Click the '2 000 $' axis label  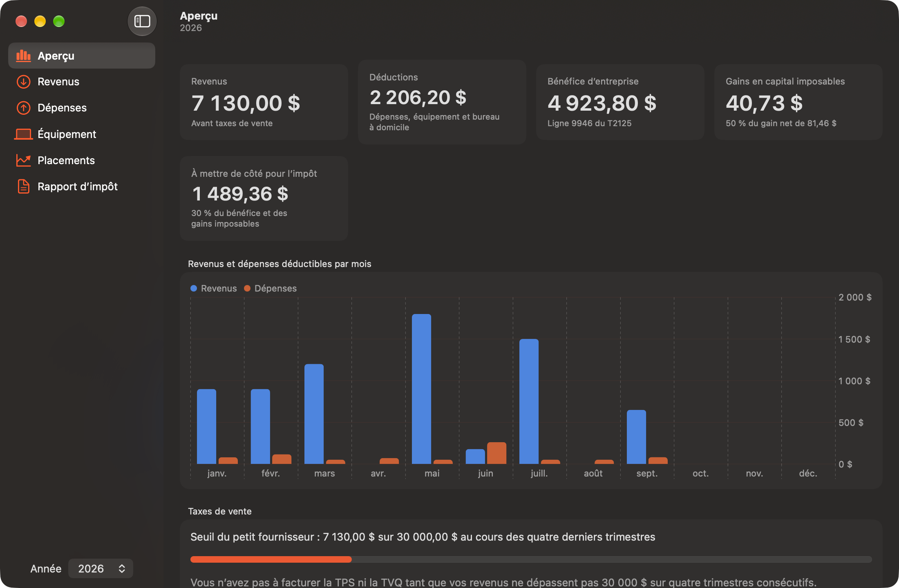click(x=855, y=297)
